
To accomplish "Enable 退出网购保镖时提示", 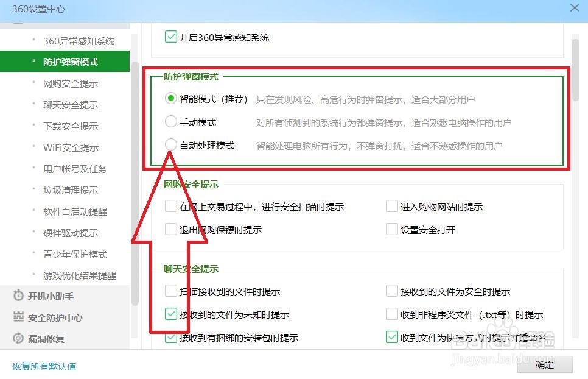I will [170, 230].
